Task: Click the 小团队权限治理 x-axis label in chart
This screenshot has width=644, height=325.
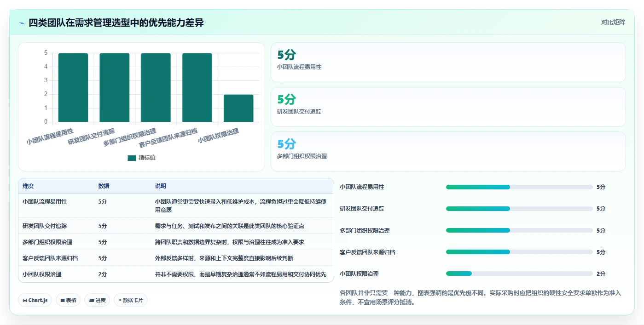Action: tap(218, 136)
